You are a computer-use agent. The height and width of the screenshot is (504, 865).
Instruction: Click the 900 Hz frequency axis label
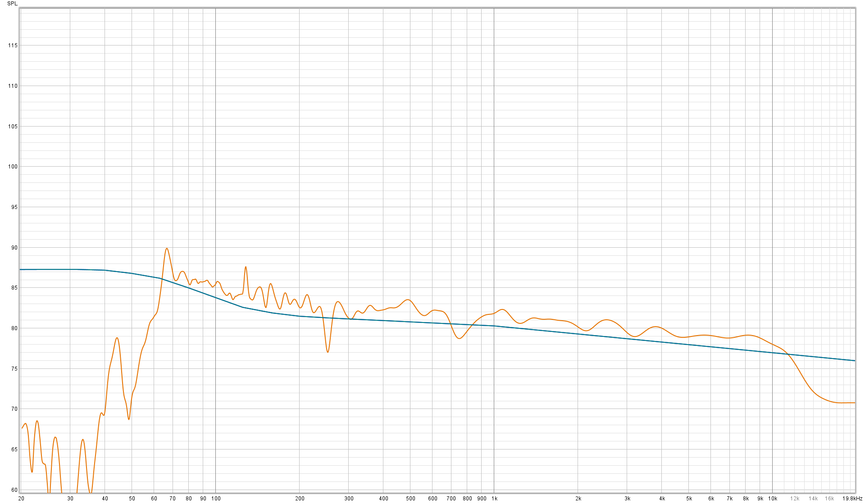point(482,499)
